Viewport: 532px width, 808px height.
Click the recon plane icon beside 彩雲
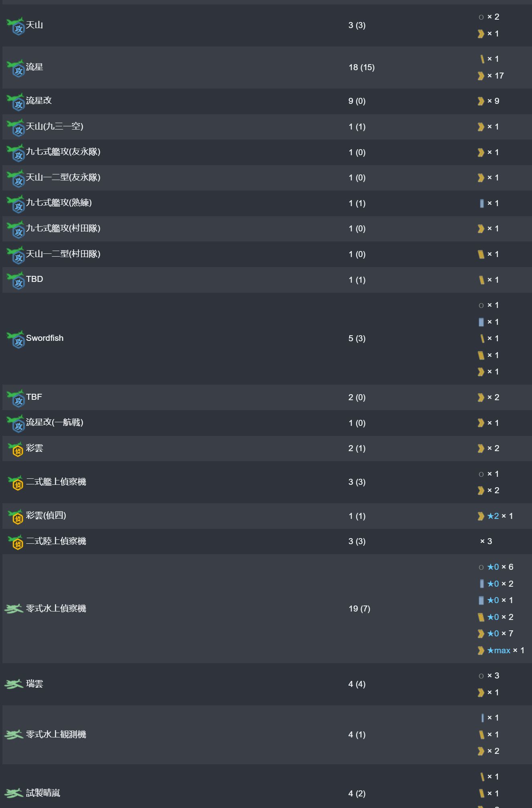[16, 449]
